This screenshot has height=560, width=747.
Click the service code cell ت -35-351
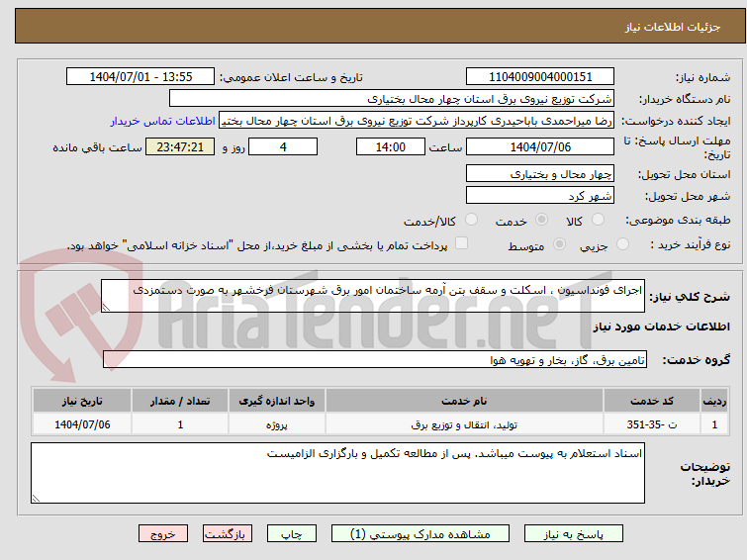652,424
